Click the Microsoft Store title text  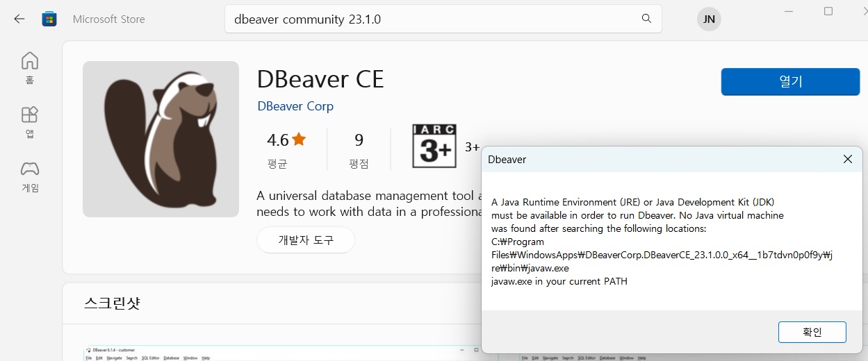109,19
